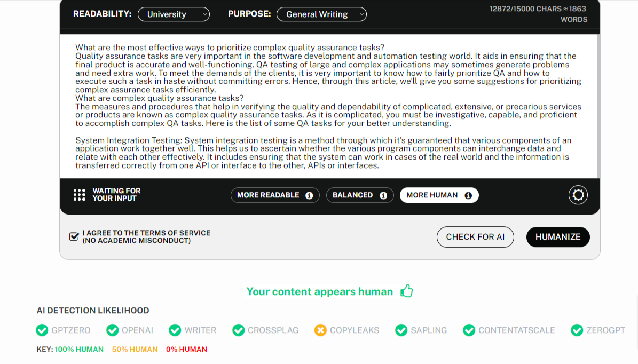The width and height of the screenshot is (638, 364).
Task: Click the Crossplag detector label
Action: [x=273, y=330]
